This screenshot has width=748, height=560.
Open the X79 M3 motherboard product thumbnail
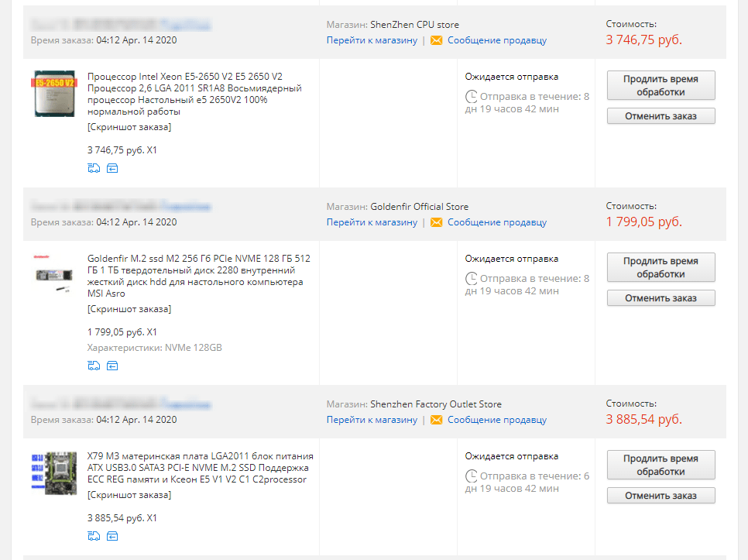[54, 473]
